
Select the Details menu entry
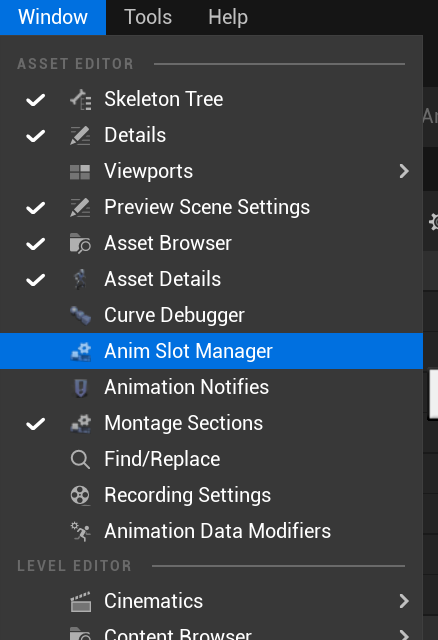click(x=211, y=135)
